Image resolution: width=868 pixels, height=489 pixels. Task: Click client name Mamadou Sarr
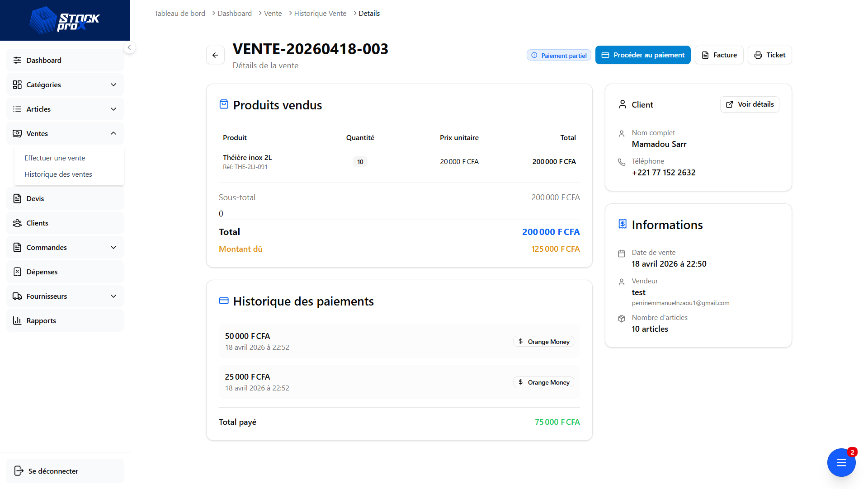coord(659,144)
